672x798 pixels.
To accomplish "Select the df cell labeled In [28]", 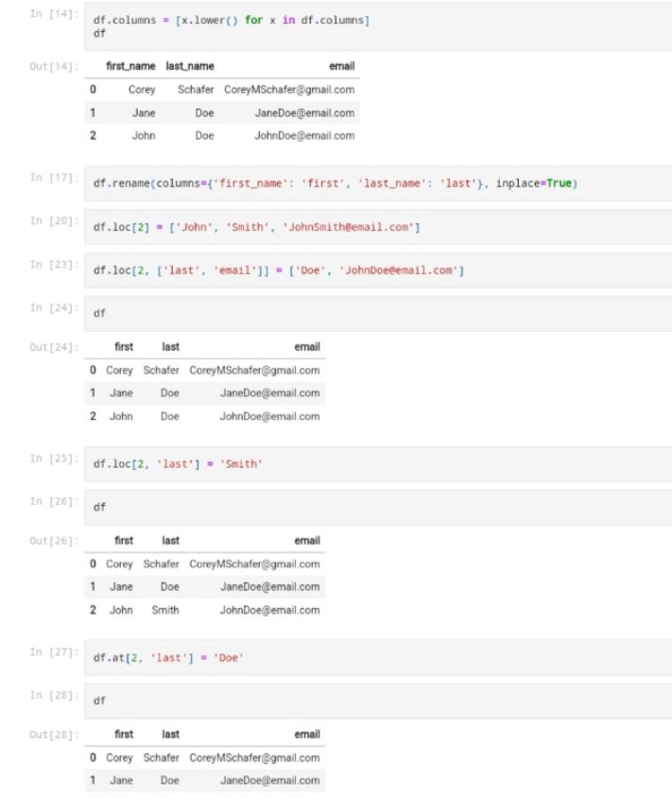I will pyautogui.click(x=378, y=701).
